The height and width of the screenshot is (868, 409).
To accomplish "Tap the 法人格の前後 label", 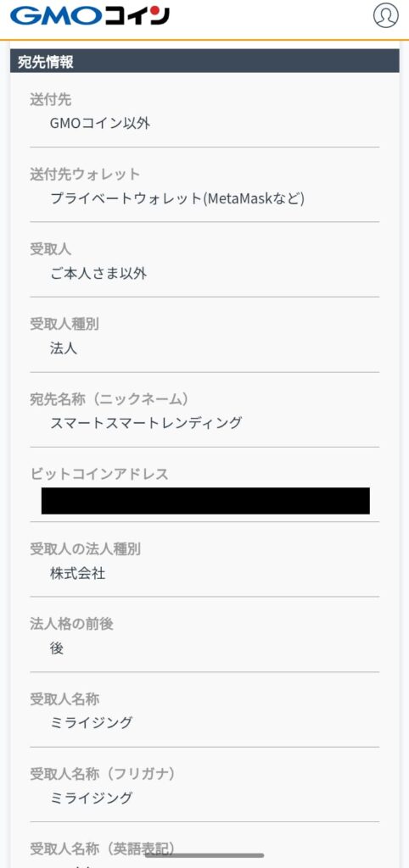I will 71,624.
